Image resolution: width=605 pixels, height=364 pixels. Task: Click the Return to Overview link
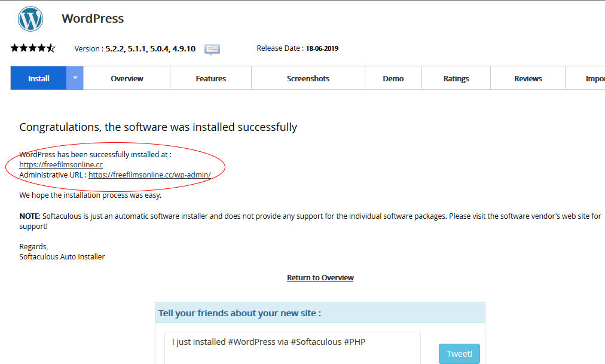(320, 277)
